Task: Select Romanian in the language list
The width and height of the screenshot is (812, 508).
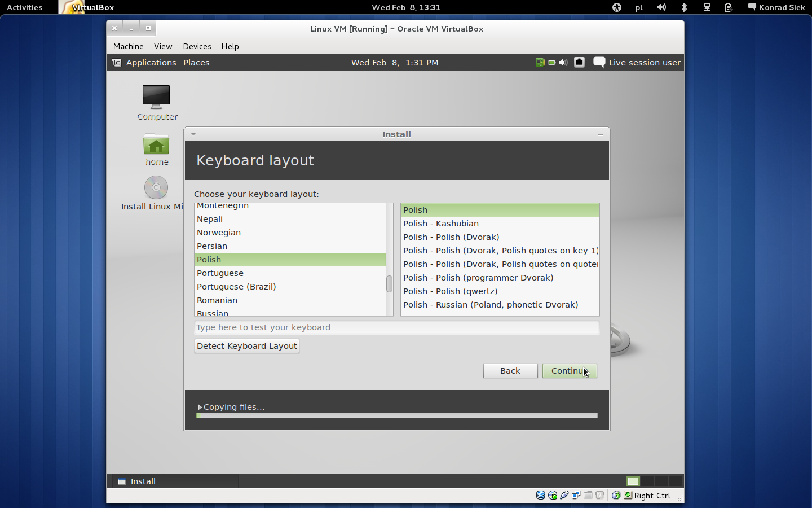Action: pos(290,300)
